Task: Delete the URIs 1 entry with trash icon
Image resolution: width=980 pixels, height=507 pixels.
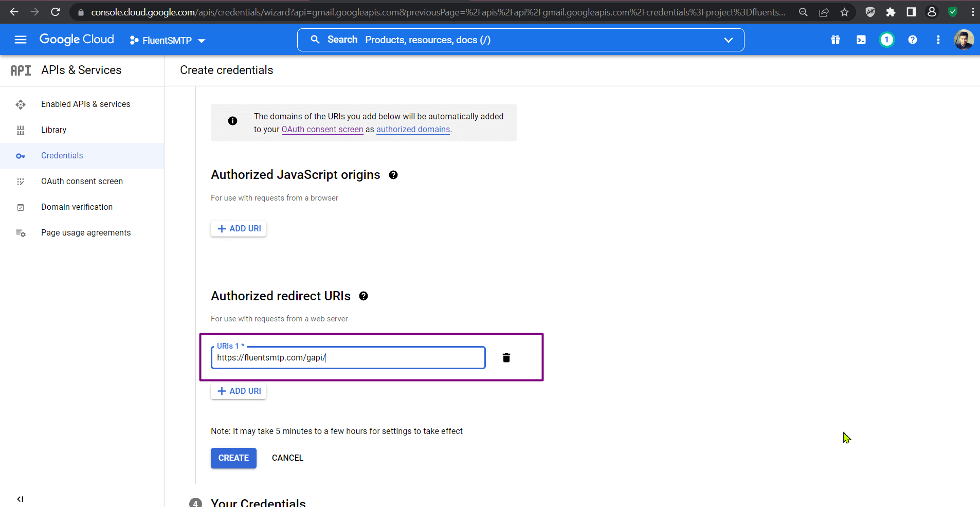Action: [x=506, y=358]
